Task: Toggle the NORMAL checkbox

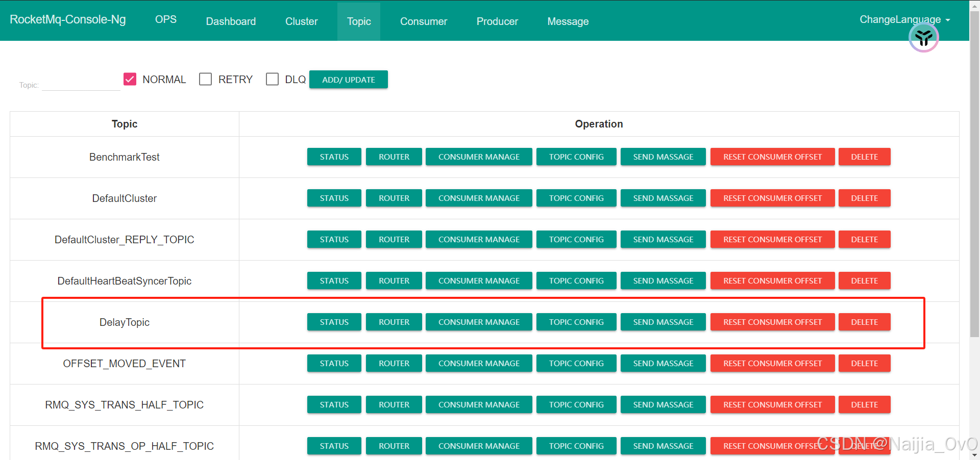Action: point(130,79)
